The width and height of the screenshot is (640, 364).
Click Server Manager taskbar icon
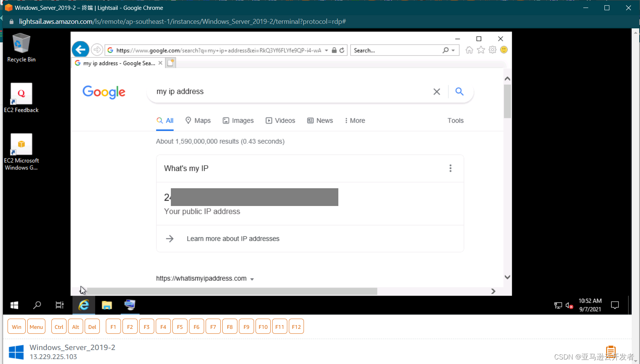130,305
